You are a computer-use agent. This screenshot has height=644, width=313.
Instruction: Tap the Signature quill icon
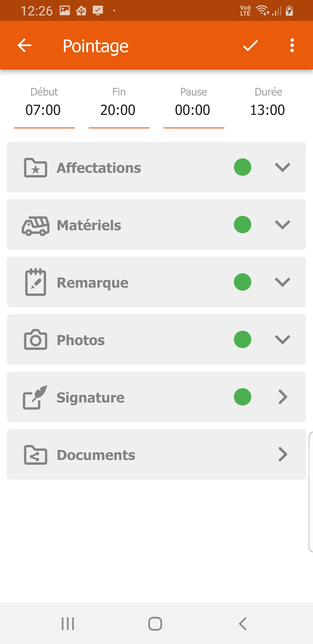35,397
